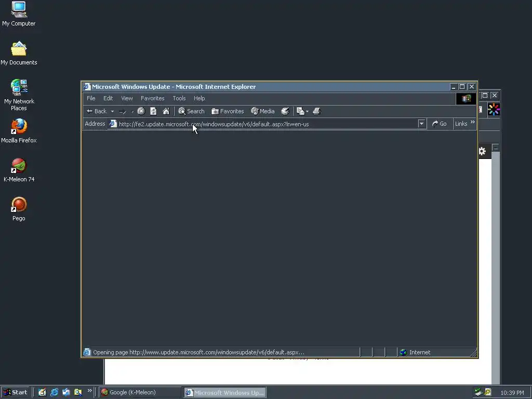Open the Edit menu
The image size is (532, 399).
(108, 98)
